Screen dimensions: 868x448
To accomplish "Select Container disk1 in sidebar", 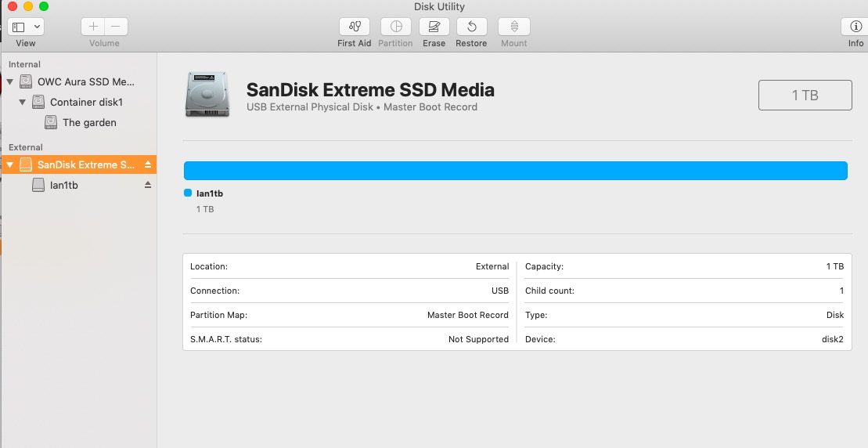I will [78, 103].
